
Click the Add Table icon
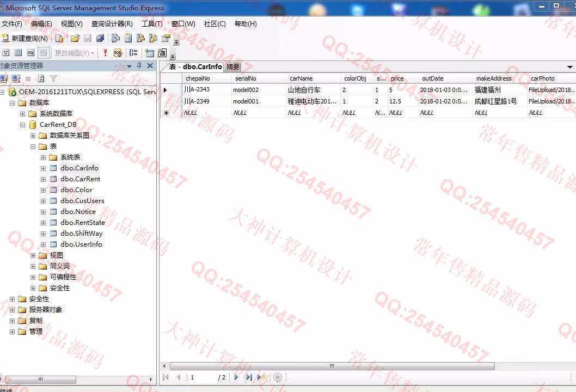coord(150,53)
